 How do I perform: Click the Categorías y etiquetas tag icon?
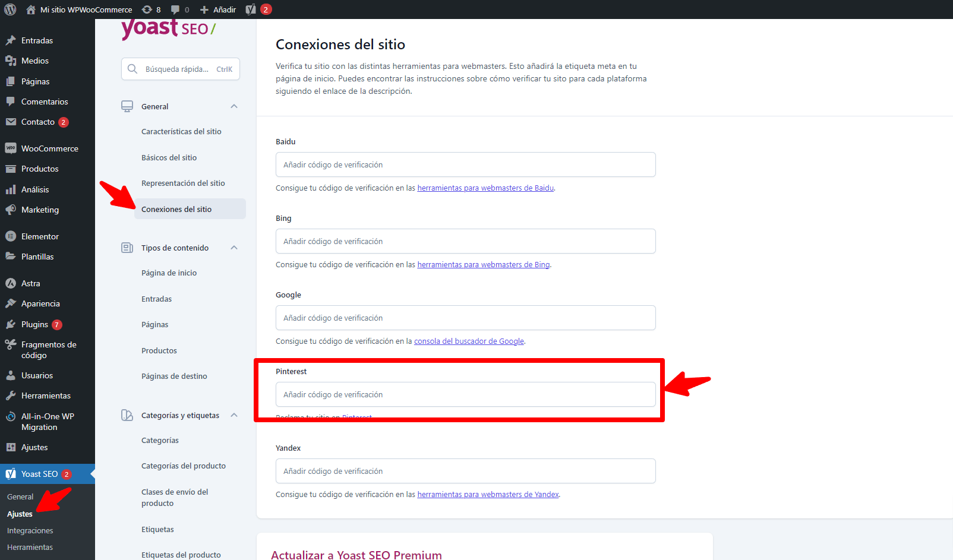click(x=127, y=415)
